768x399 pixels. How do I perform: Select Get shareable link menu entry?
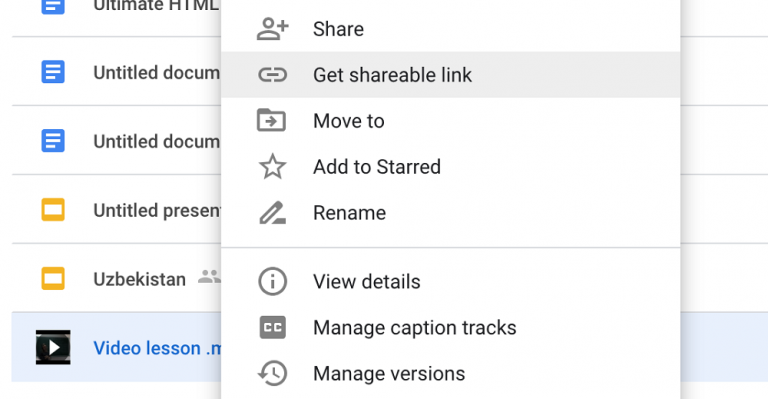451,75
